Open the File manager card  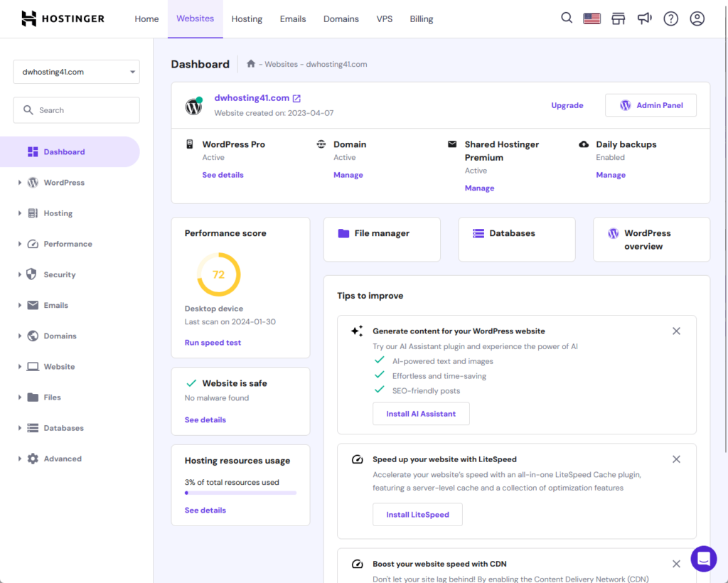tap(382, 240)
